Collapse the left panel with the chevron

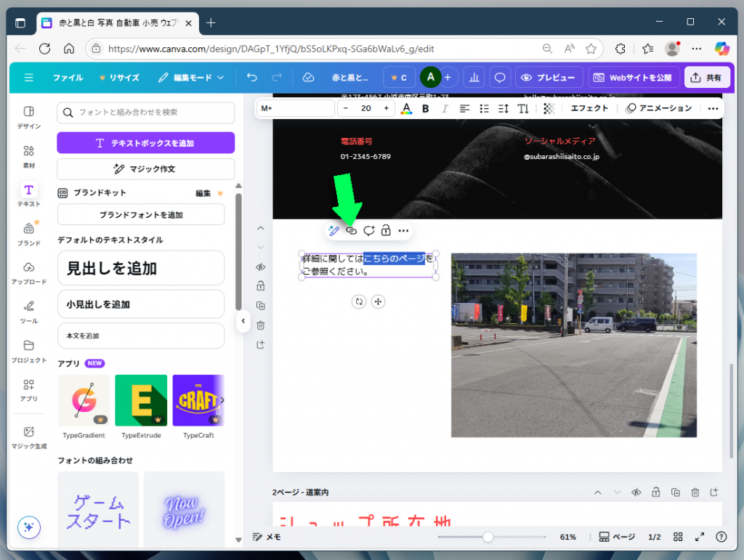tap(243, 321)
